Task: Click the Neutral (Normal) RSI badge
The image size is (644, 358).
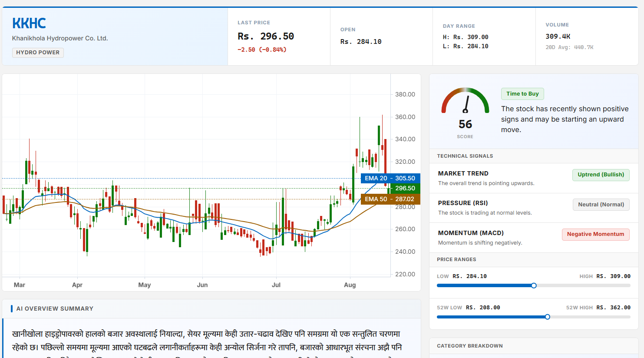Action: [601, 205]
